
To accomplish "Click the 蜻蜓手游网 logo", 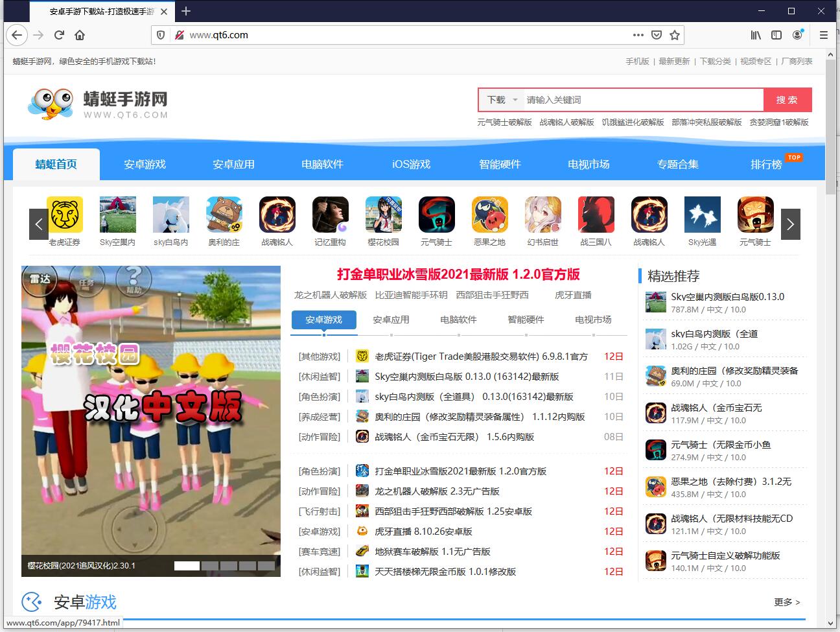I will (98, 104).
